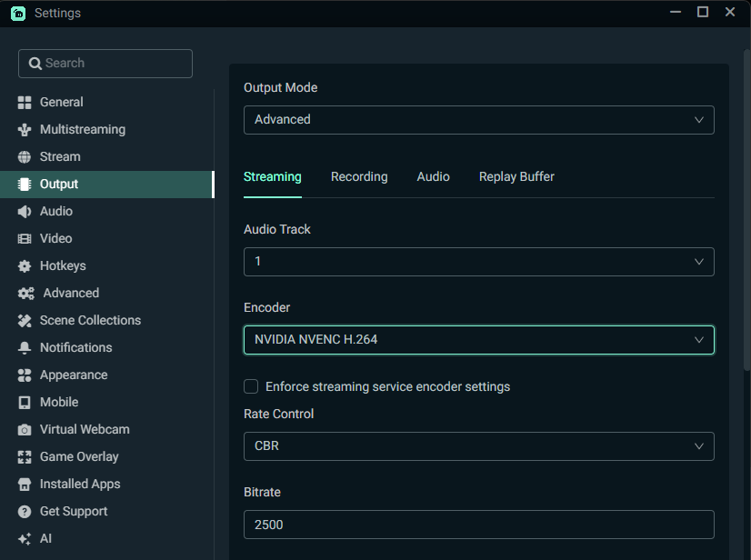Viewport: 751px width, 560px height.
Task: Enable Enforce streaming service encoder settings
Action: [251, 386]
